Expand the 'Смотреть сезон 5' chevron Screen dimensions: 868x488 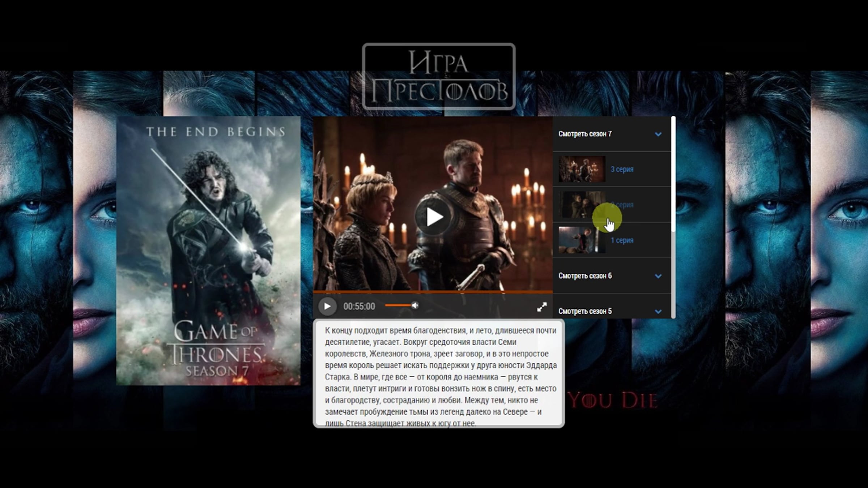(x=658, y=311)
